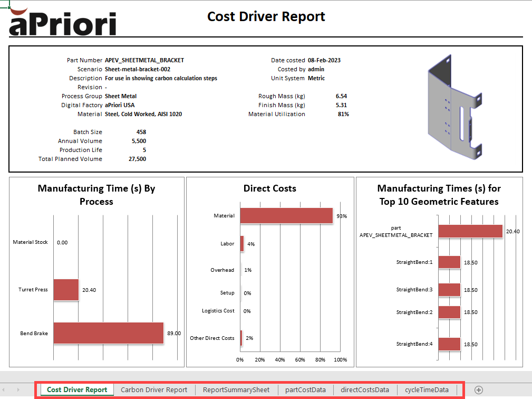Add a new sheet with the plus icon
Viewport: 532px width, 399px height.
(x=479, y=390)
